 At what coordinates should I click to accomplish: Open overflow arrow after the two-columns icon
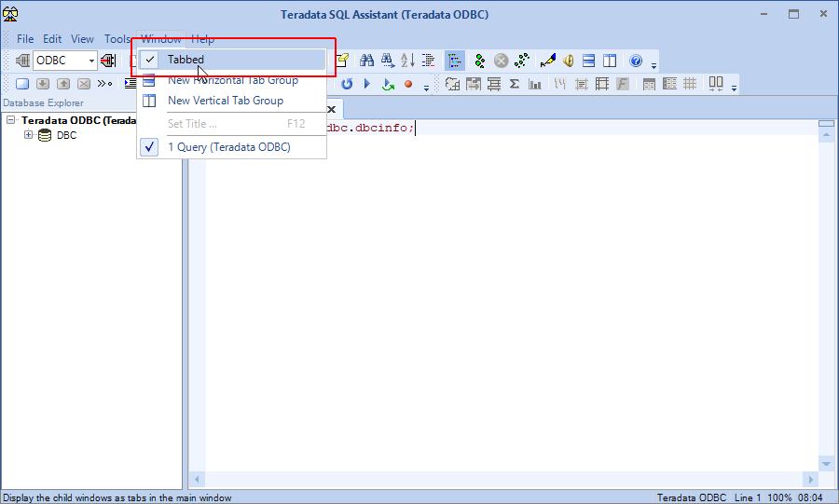(x=734, y=89)
